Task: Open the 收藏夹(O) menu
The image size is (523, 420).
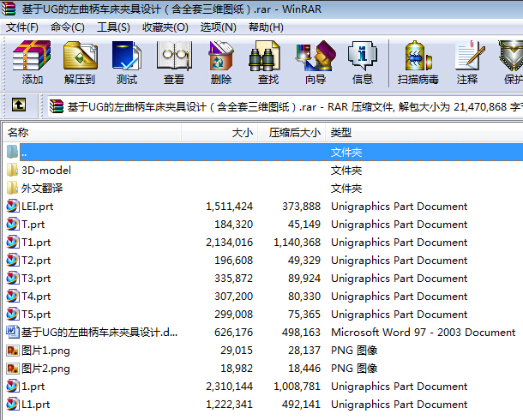Action: coord(165,27)
